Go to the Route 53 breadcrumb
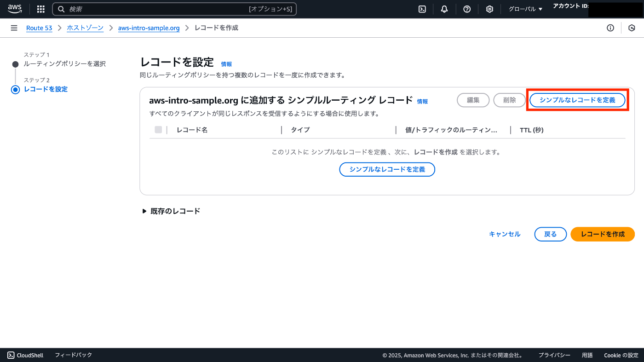 39,28
